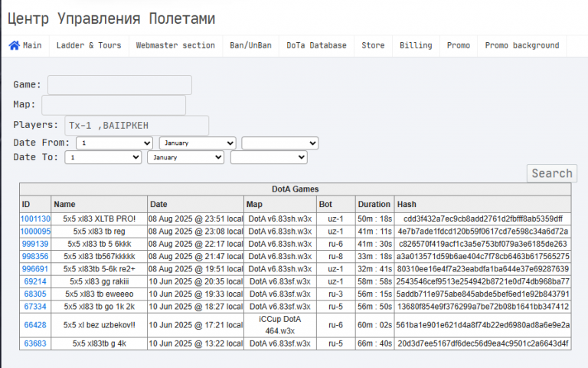Open game ID 68305

[35, 294]
